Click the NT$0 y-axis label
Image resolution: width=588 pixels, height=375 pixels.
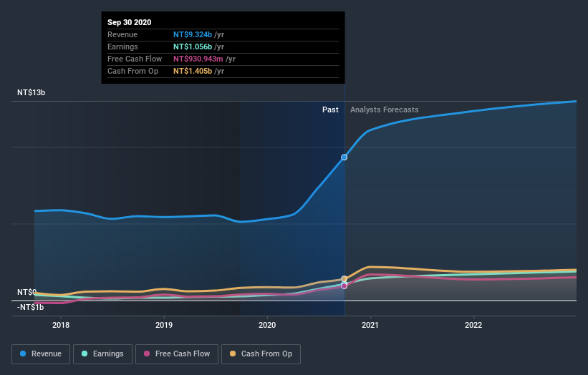click(x=26, y=292)
